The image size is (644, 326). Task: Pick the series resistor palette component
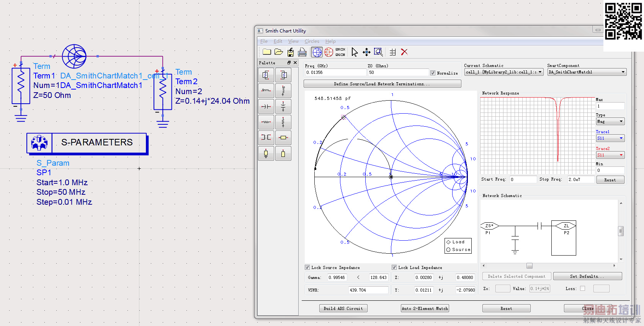266,122
